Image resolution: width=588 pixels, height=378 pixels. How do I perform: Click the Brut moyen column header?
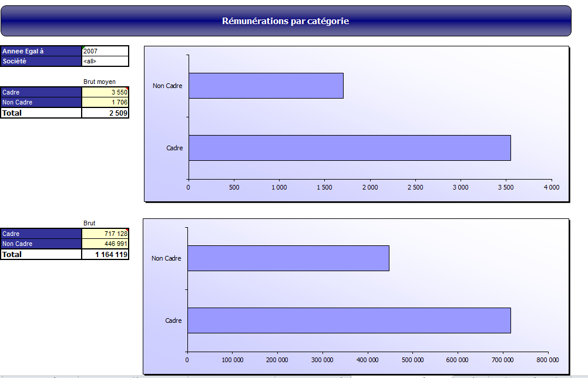pyautogui.click(x=99, y=82)
